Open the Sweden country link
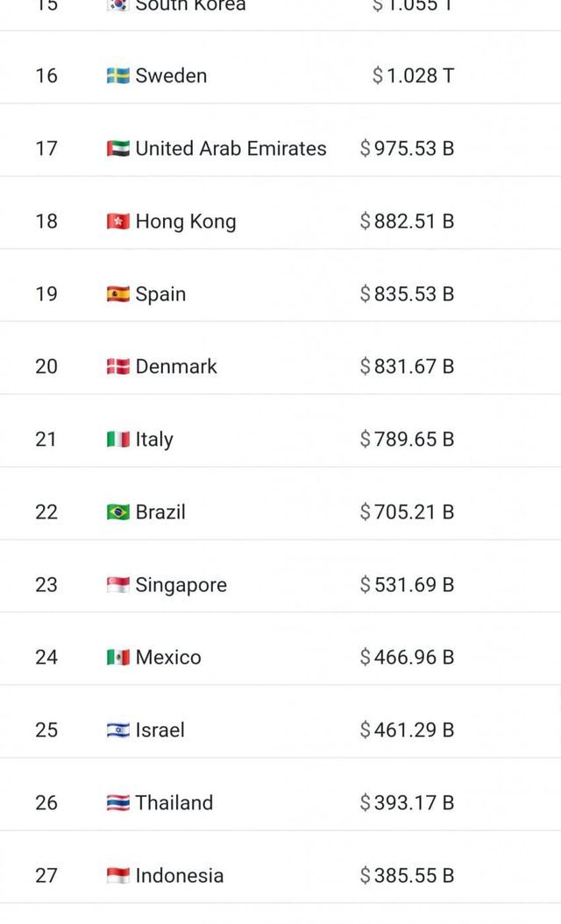This screenshot has height=924, width=561. (x=171, y=76)
